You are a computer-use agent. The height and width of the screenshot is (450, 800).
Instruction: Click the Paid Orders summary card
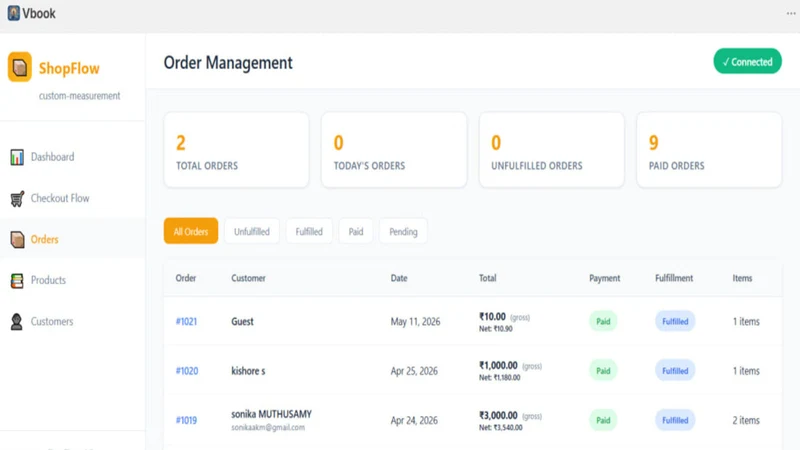[709, 150]
